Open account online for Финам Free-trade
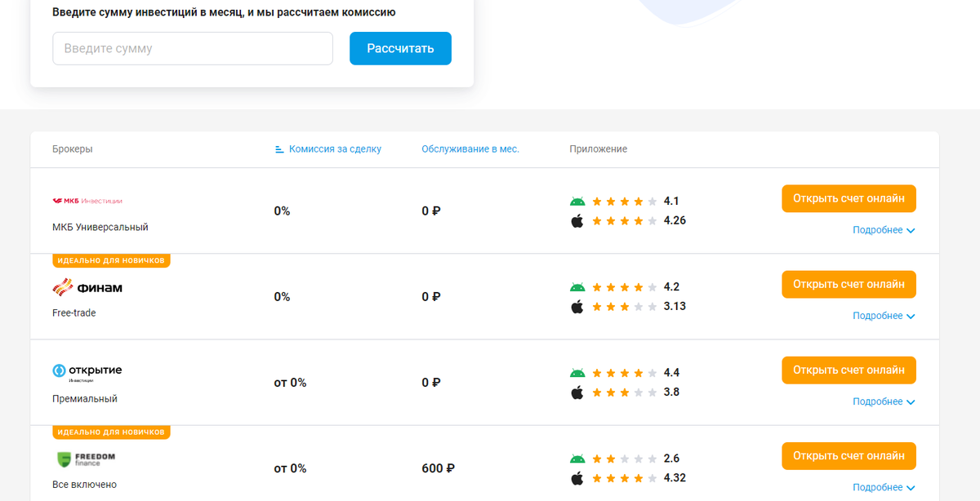The height and width of the screenshot is (501, 980). point(849,284)
